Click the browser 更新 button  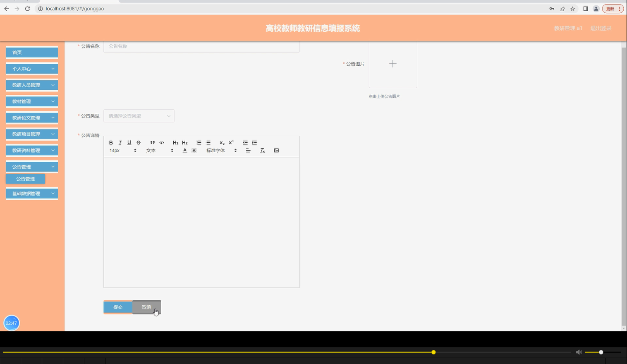pyautogui.click(x=613, y=9)
